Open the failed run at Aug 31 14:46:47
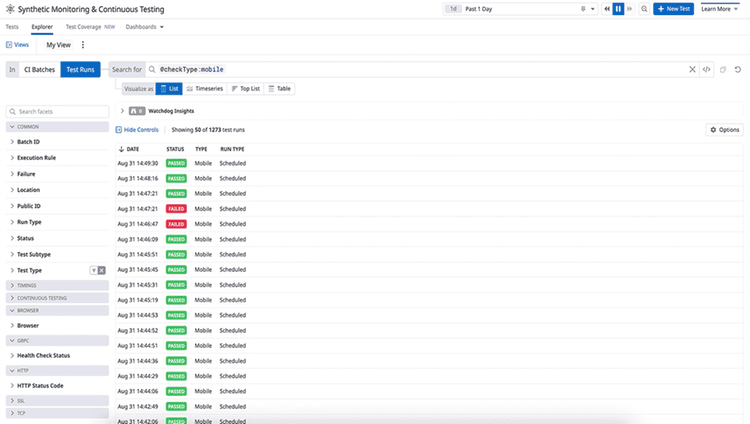Image resolution: width=750 pixels, height=424 pixels. (429, 224)
